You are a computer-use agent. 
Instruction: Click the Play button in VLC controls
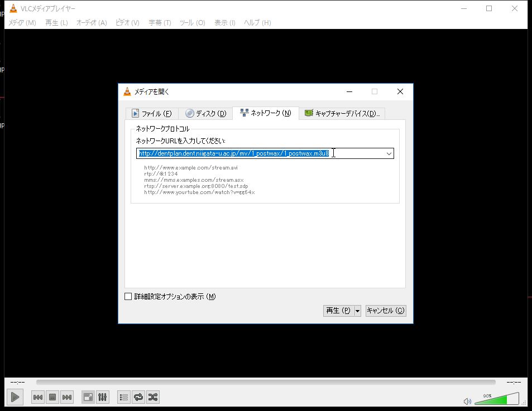click(x=15, y=397)
